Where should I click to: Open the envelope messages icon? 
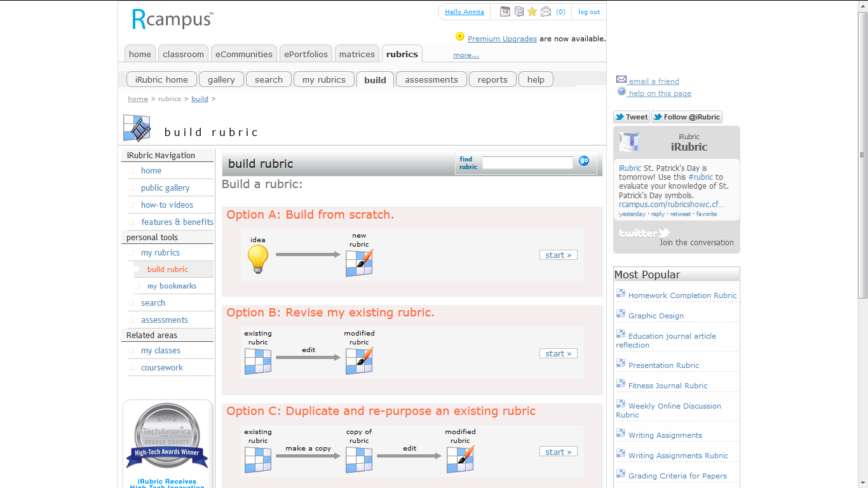pos(546,11)
